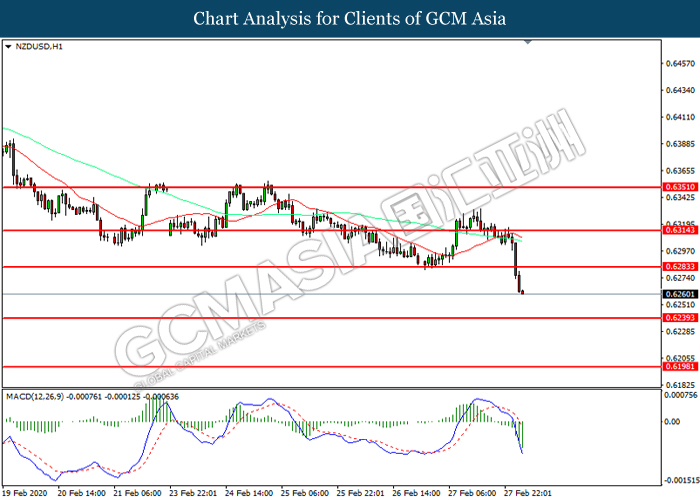
Task: Select the MACD 0.000756 scale value
Action: 681,395
